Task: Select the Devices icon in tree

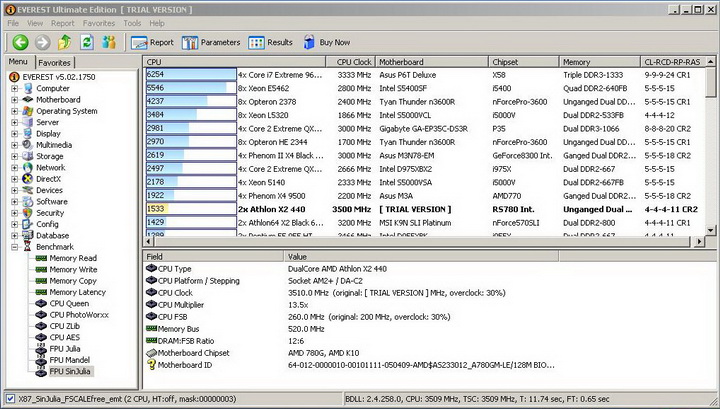Action: coord(28,190)
